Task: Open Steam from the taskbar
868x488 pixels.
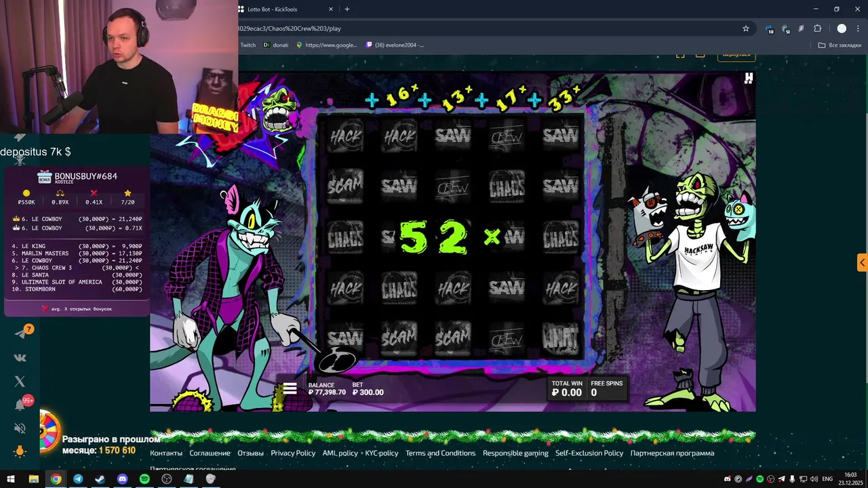Action: [x=100, y=479]
